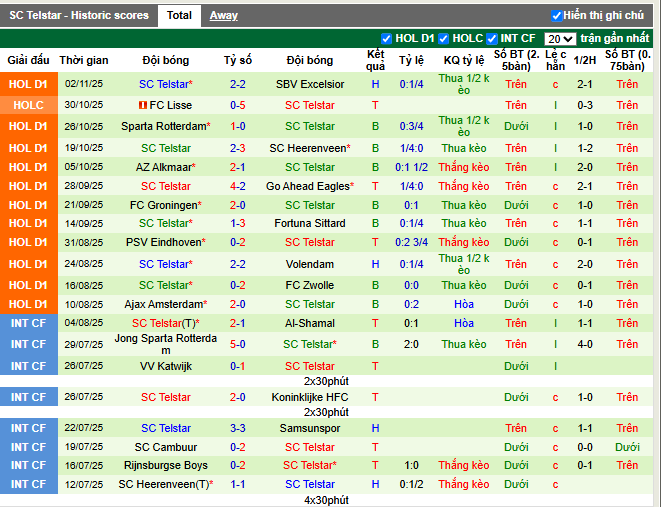Click the FC Lisse red team flag icon
661x507 pixels.
pyautogui.click(x=143, y=105)
